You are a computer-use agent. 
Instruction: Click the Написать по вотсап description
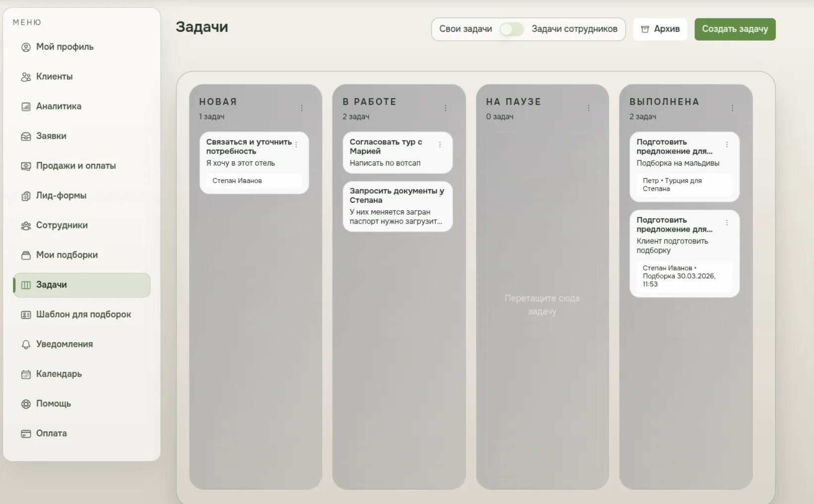click(x=385, y=163)
